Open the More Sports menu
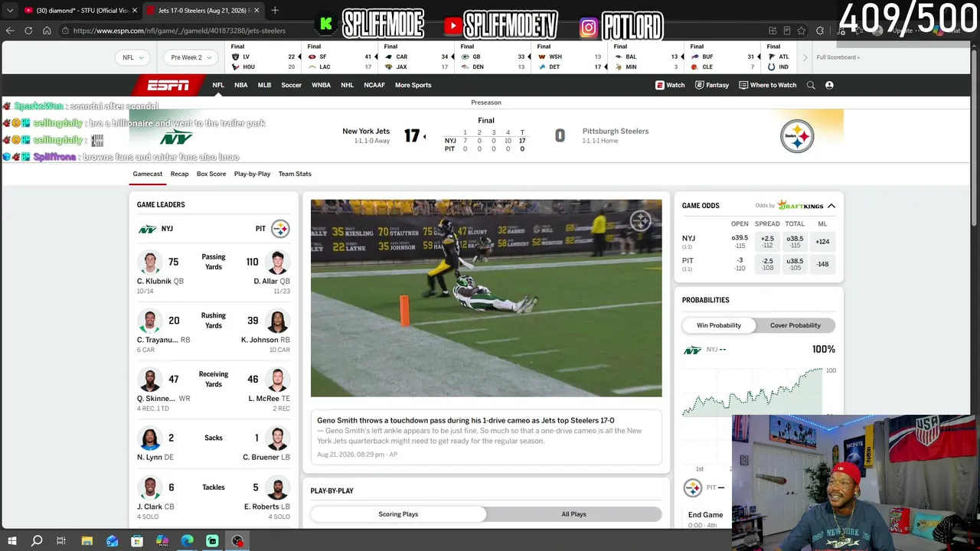980x551 pixels. coord(413,85)
